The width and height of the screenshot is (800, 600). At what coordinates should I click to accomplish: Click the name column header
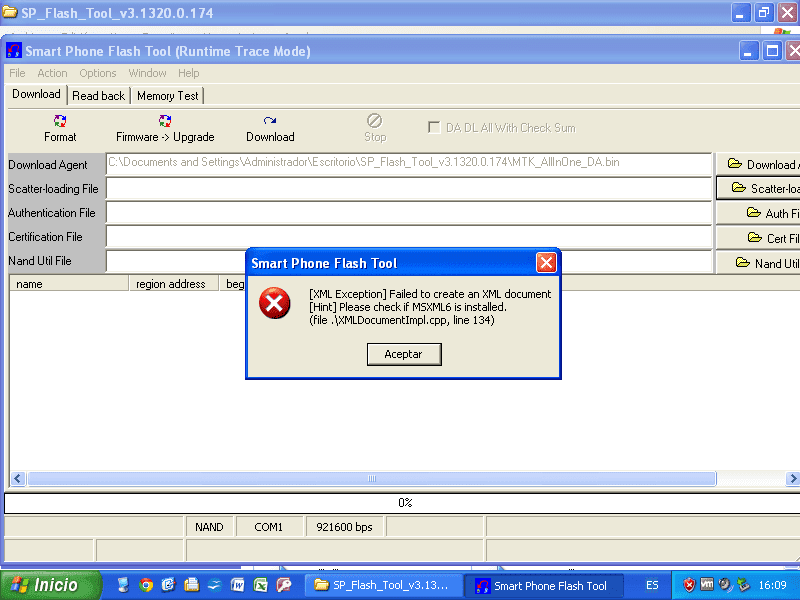pyautogui.click(x=69, y=284)
